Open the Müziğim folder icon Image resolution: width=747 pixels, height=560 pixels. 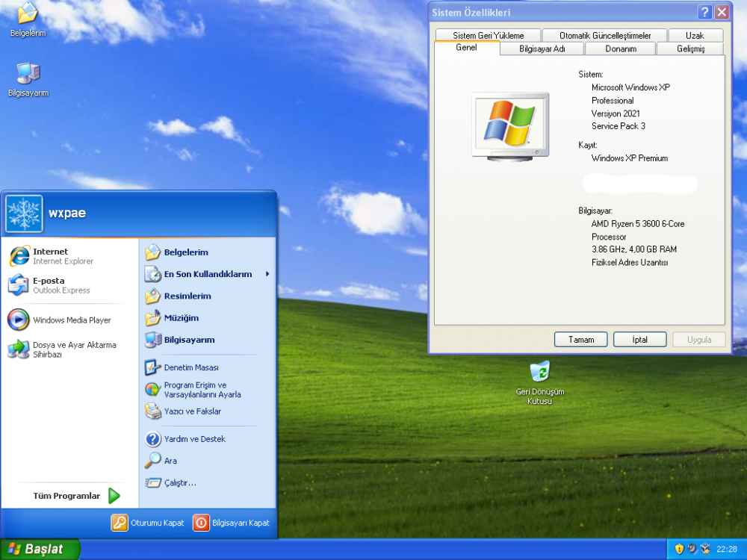coord(153,318)
